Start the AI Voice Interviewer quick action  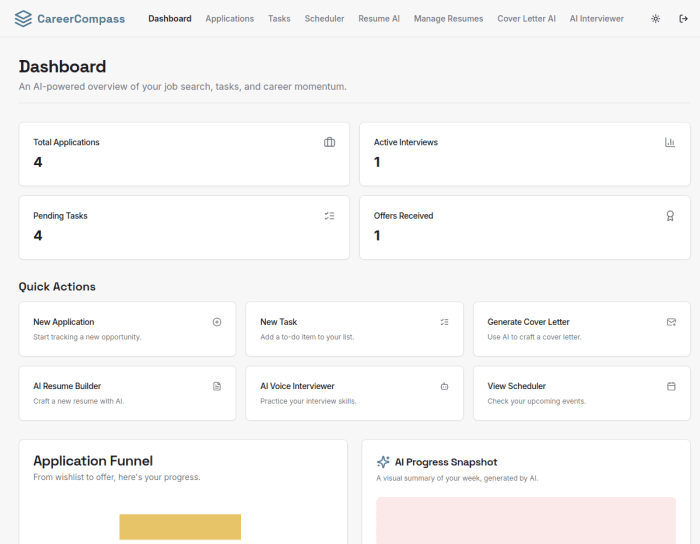coord(354,393)
